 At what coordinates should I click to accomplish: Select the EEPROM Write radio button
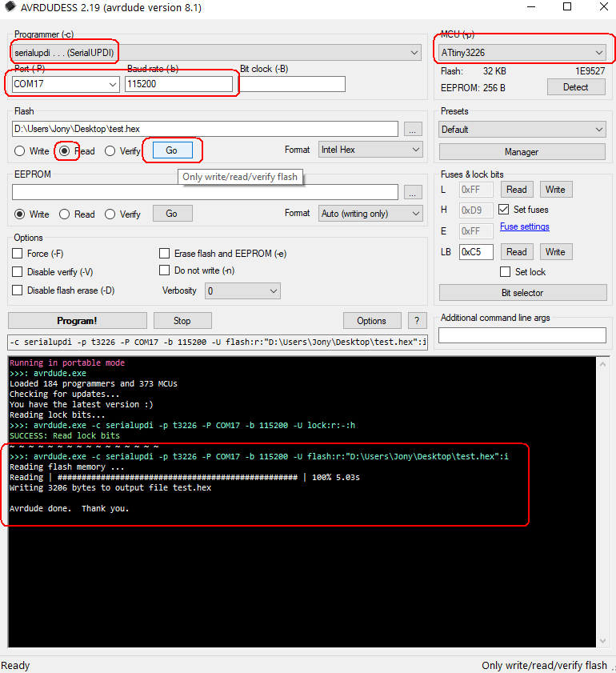pyautogui.click(x=19, y=214)
